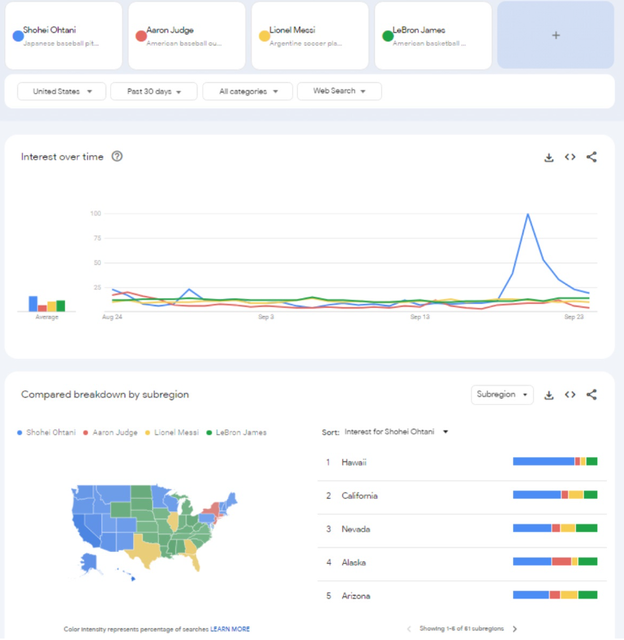The height and width of the screenshot is (640, 624).
Task: Open the All categories filter
Action: point(248,91)
